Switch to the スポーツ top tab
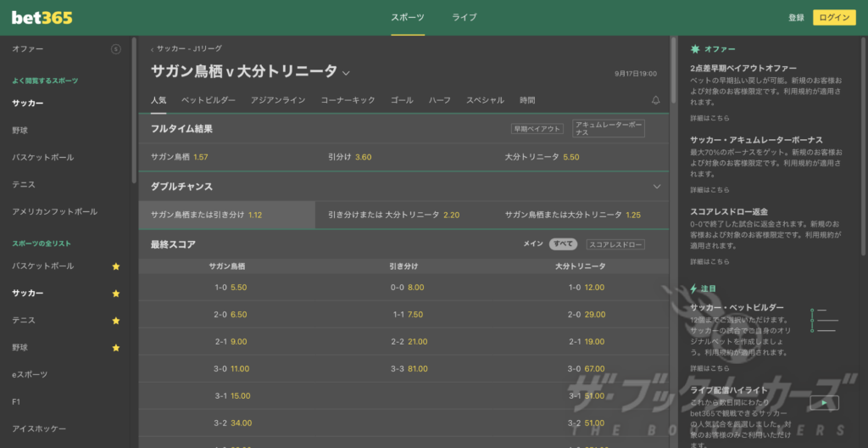 click(x=408, y=17)
